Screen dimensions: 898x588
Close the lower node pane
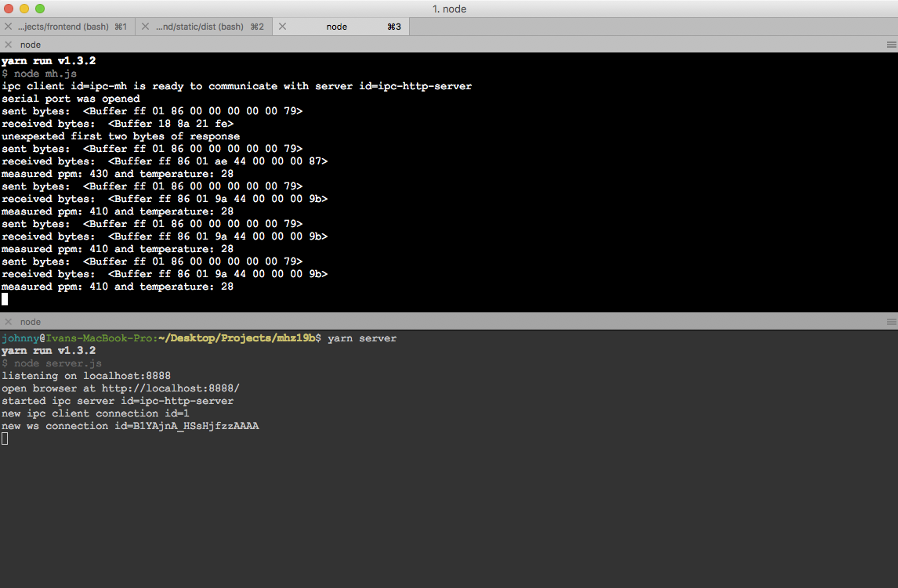(8, 322)
